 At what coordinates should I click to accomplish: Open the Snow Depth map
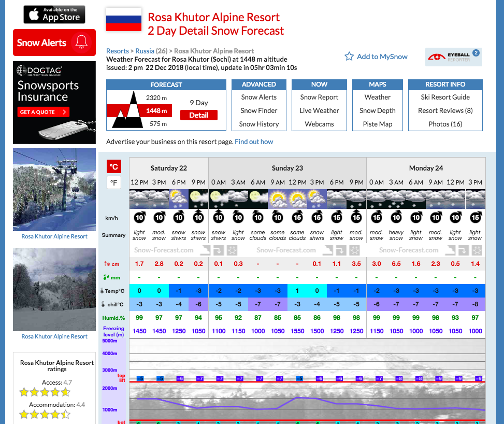(378, 110)
